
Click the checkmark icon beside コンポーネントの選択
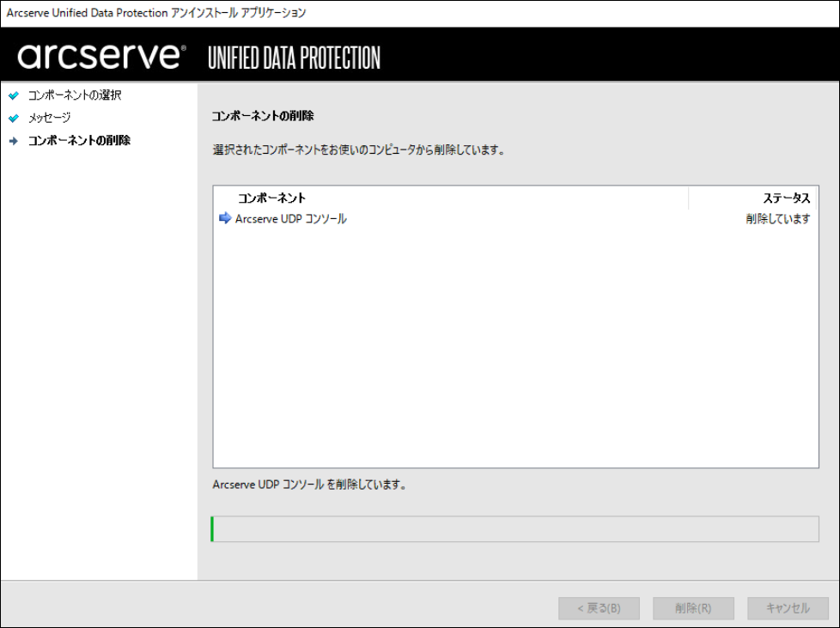click(x=14, y=95)
